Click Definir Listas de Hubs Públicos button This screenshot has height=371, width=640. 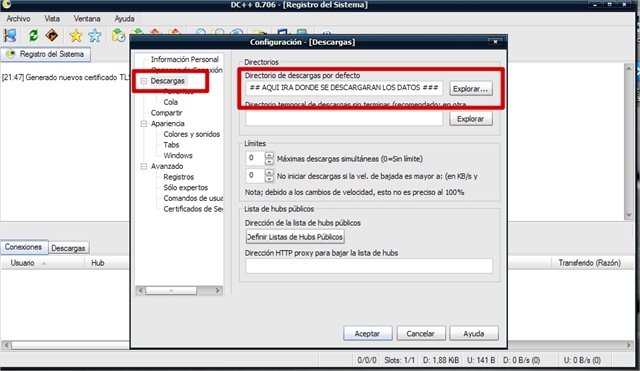pyautogui.click(x=295, y=237)
